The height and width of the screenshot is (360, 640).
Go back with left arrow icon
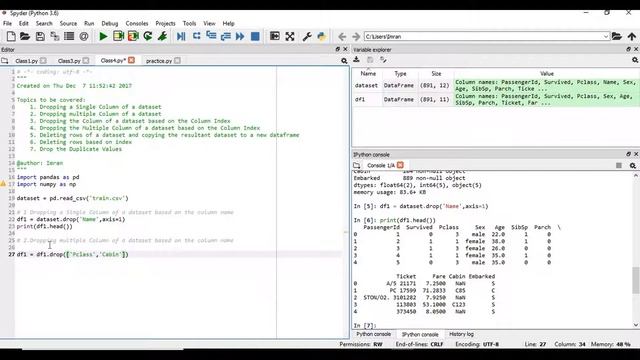coord(342,37)
